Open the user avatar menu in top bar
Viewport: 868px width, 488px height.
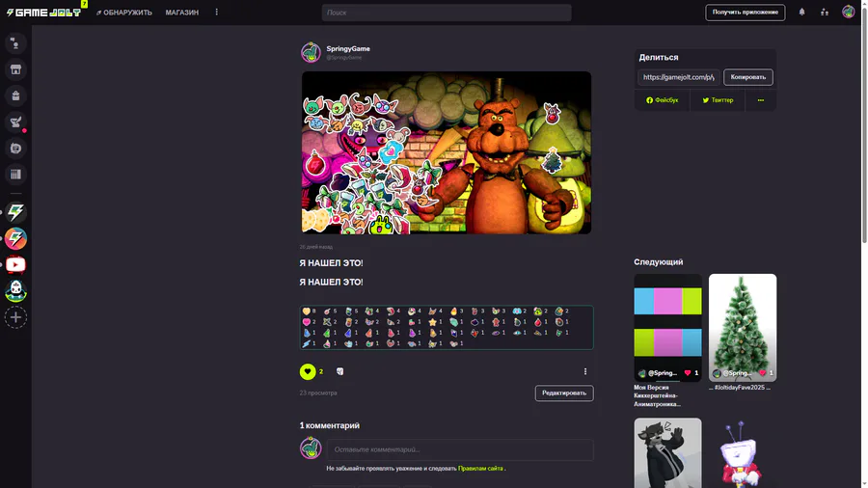[848, 12]
